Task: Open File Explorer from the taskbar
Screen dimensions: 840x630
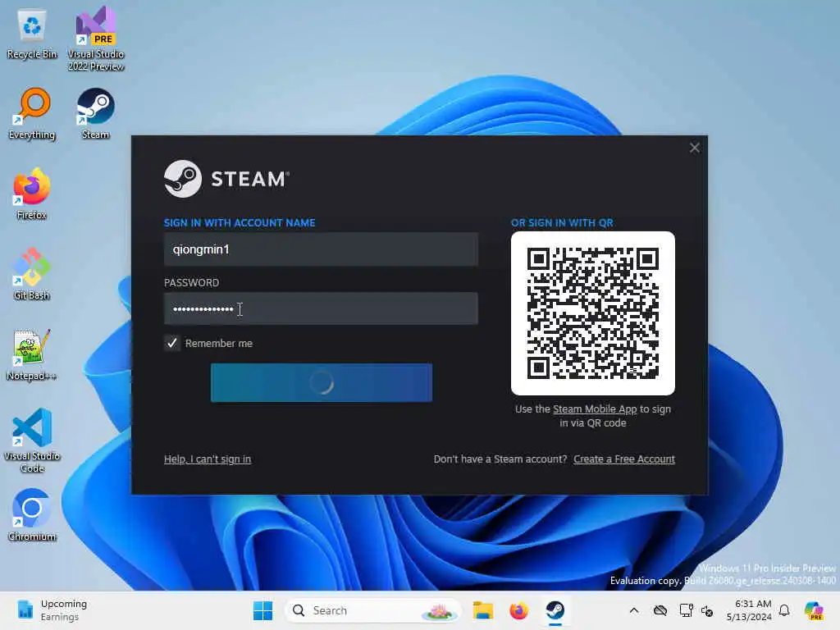Action: (482, 610)
